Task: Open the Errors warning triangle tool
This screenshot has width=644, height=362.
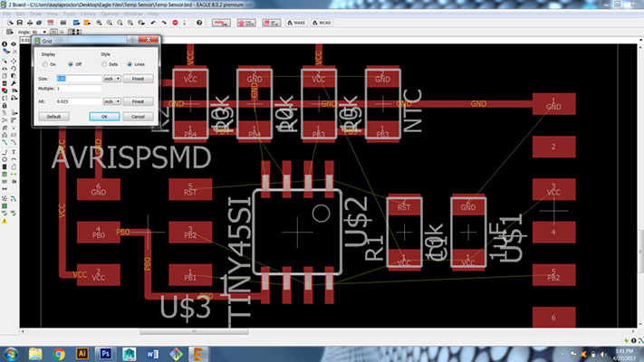Action: 5,221
